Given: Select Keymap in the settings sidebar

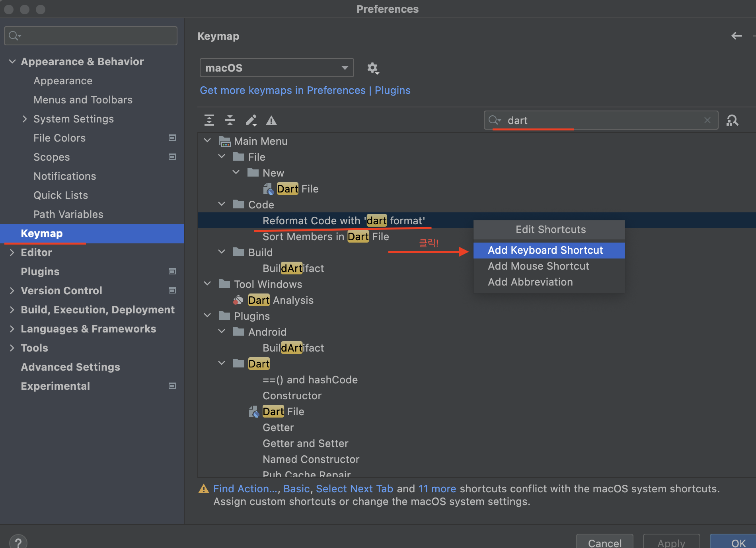Looking at the screenshot, I should click(x=92, y=233).
